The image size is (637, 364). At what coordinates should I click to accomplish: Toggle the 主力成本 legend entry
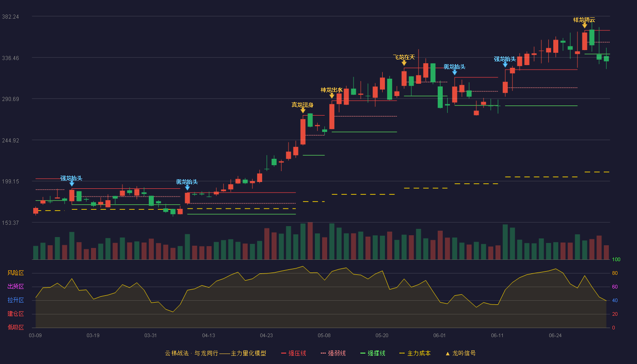click(x=415, y=353)
